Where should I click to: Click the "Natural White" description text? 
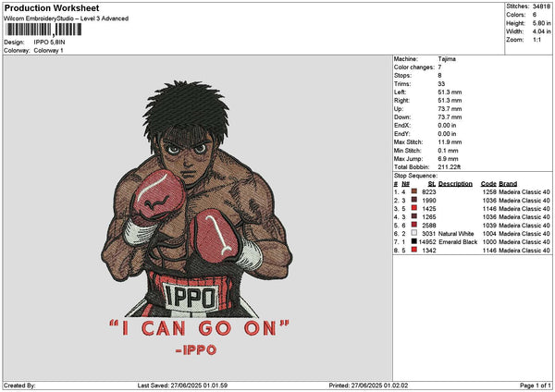click(456, 234)
